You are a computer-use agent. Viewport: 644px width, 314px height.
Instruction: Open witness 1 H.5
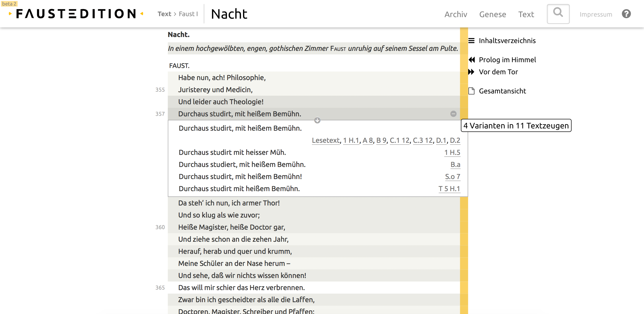[452, 152]
